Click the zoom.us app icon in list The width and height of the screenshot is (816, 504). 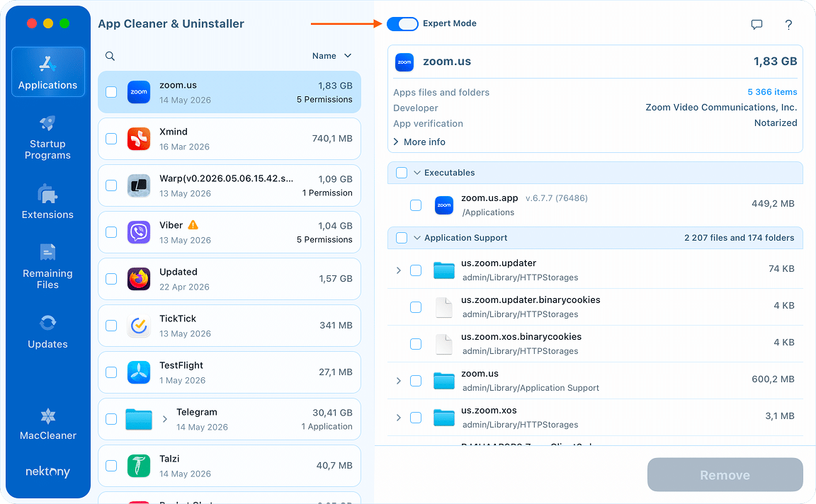(x=139, y=92)
